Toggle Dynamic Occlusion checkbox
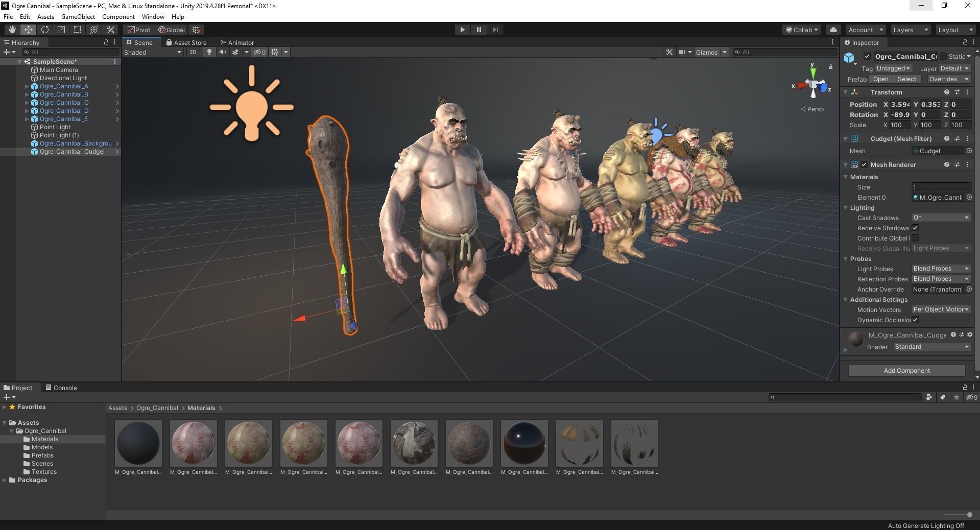 (915, 320)
